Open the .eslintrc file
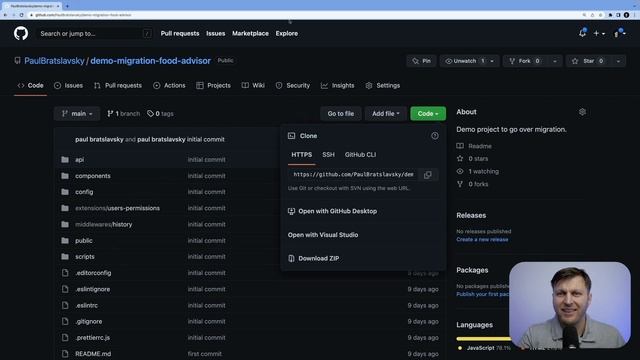This screenshot has width=640, height=360. (x=86, y=305)
